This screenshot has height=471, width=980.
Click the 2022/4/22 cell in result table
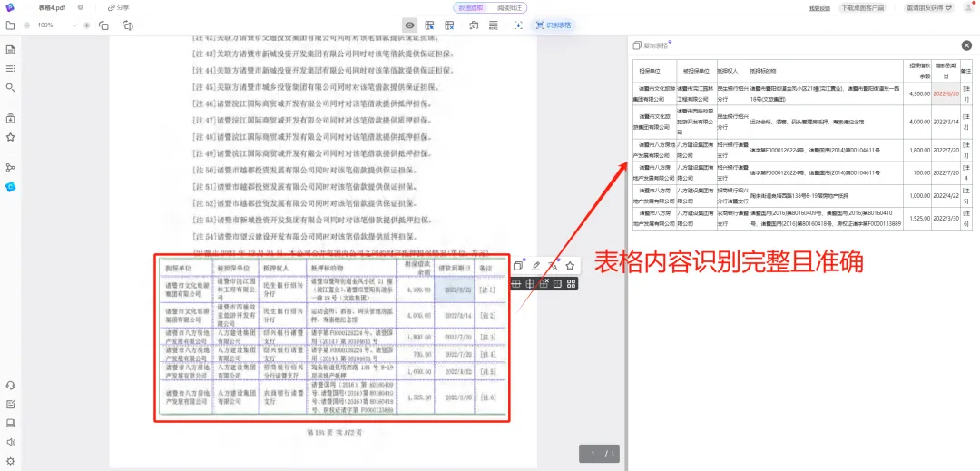pyautogui.click(x=946, y=195)
